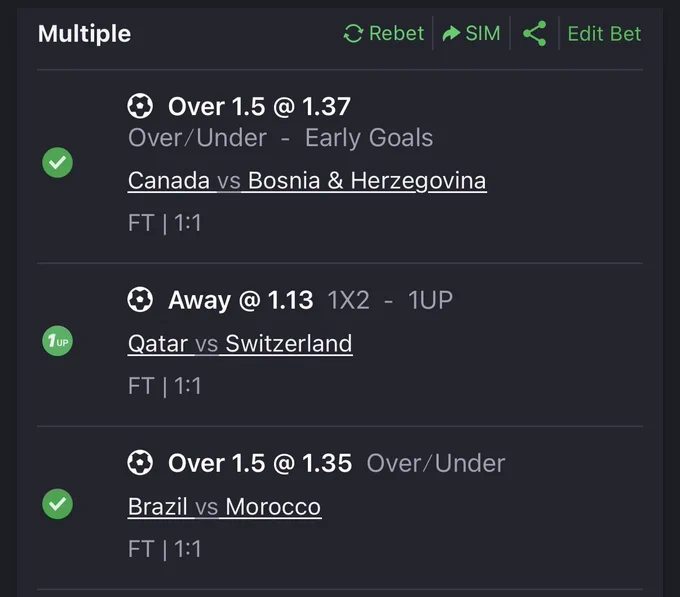Click the Multiple bet heading
This screenshot has width=680, height=597.
(x=84, y=34)
